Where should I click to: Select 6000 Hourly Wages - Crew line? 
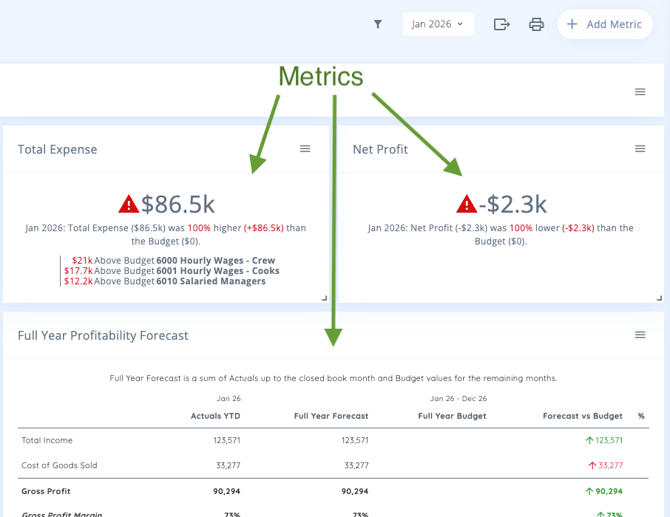(215, 260)
